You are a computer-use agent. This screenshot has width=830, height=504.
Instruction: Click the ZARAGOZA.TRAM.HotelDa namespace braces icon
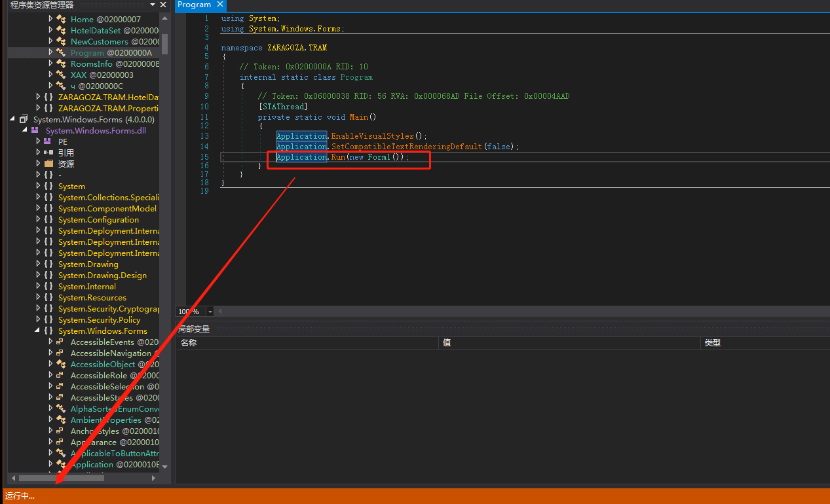48,97
